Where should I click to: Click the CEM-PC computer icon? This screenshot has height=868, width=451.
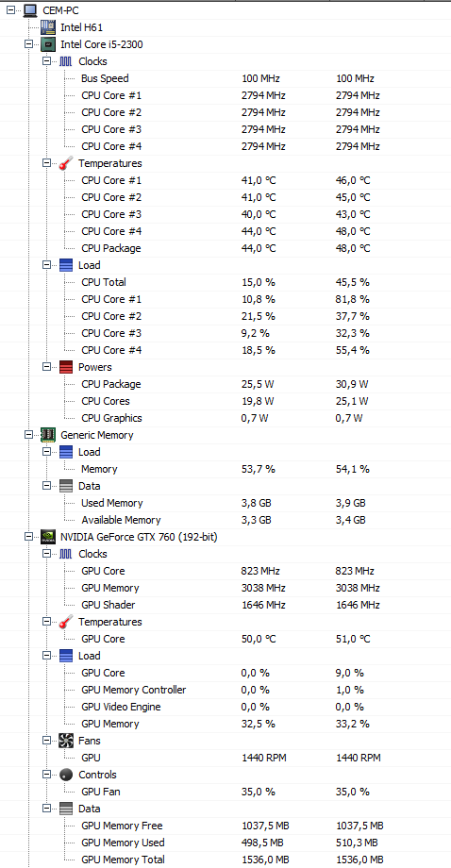click(x=30, y=10)
